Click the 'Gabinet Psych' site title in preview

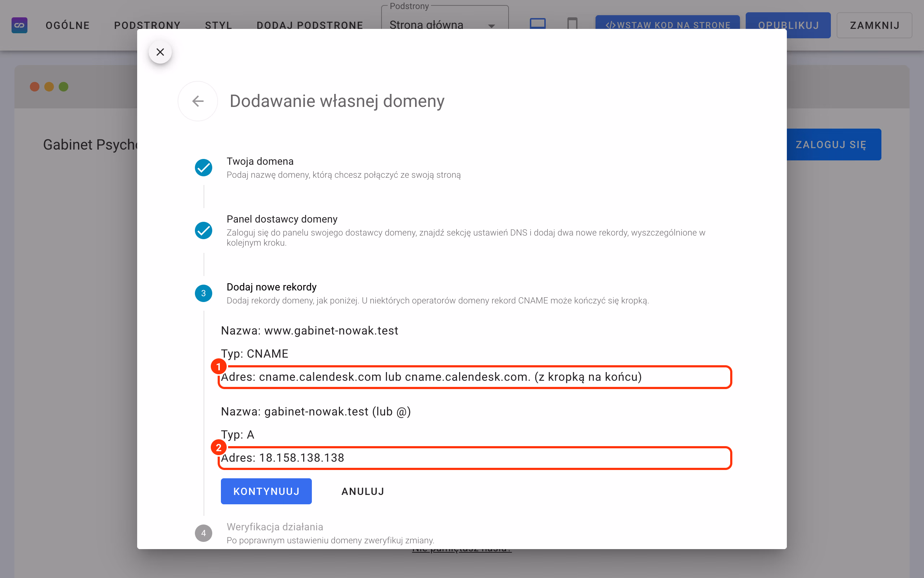90,145
